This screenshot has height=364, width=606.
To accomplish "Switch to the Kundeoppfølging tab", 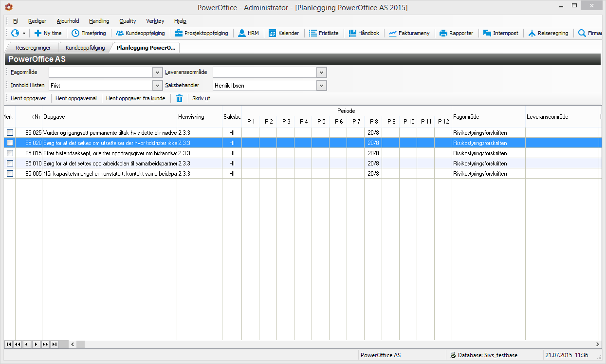I will (x=85, y=48).
